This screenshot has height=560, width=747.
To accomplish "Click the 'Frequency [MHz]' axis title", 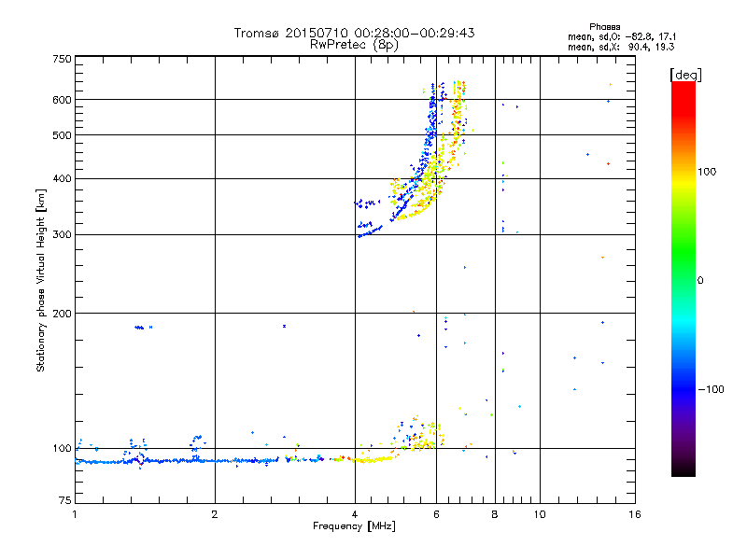I will point(354,526).
